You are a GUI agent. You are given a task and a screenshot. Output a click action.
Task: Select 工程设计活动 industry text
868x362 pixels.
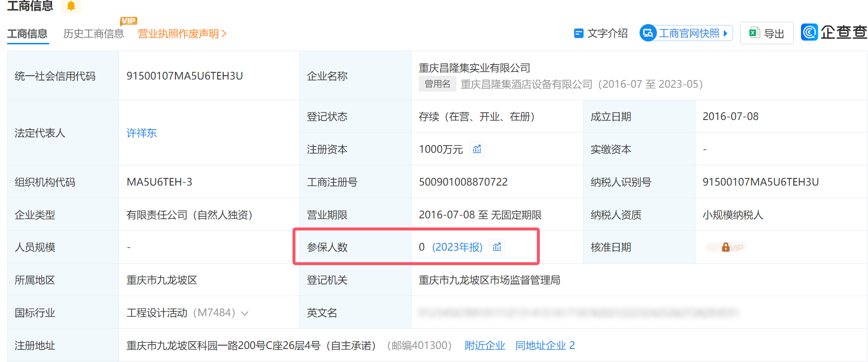pyautogui.click(x=157, y=313)
